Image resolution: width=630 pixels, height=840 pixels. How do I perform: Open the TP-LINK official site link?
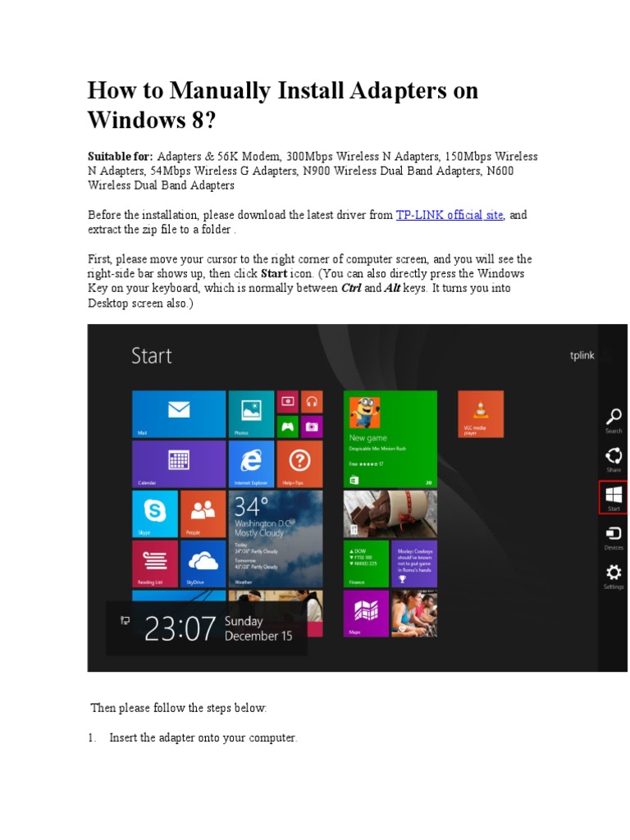(x=450, y=215)
